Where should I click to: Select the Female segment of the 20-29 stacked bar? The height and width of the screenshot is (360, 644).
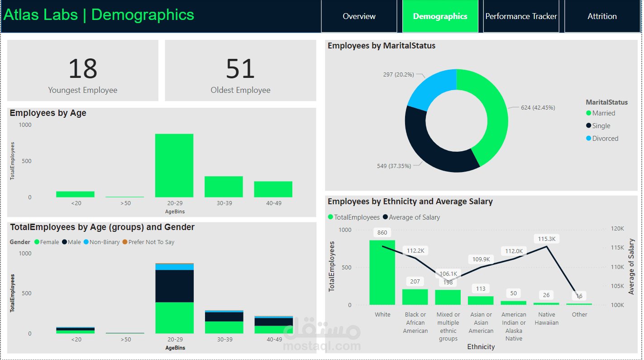coord(174,318)
